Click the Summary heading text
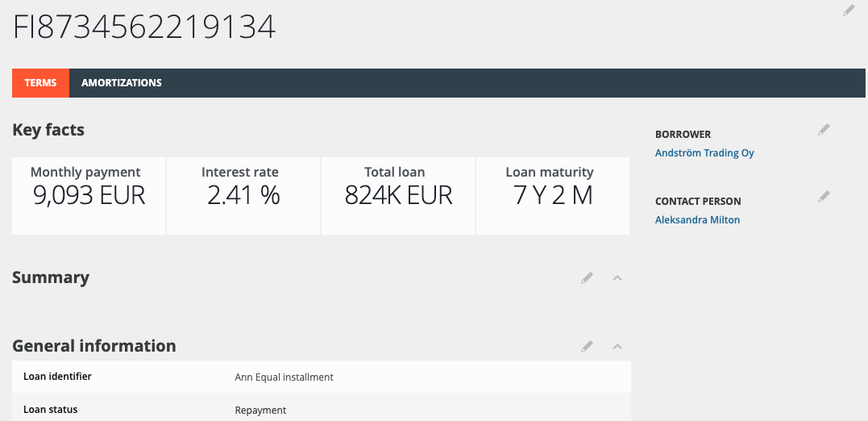 51,277
